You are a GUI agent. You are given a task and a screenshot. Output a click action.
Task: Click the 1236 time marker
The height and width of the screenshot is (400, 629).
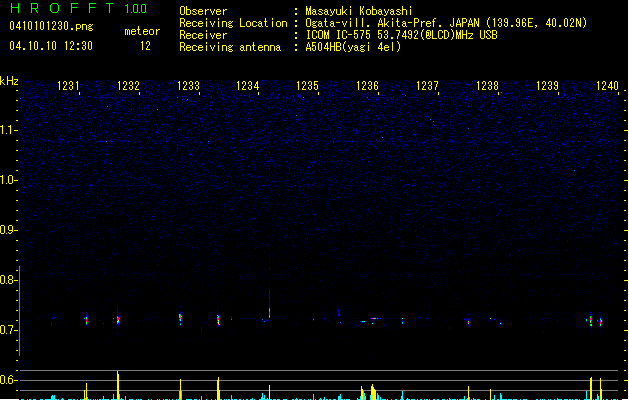367,86
